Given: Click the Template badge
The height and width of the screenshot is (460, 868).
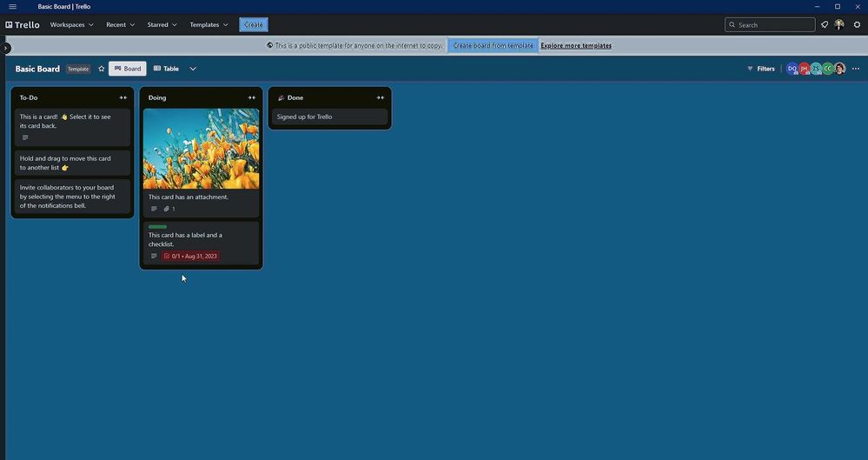Looking at the screenshot, I should point(78,70).
